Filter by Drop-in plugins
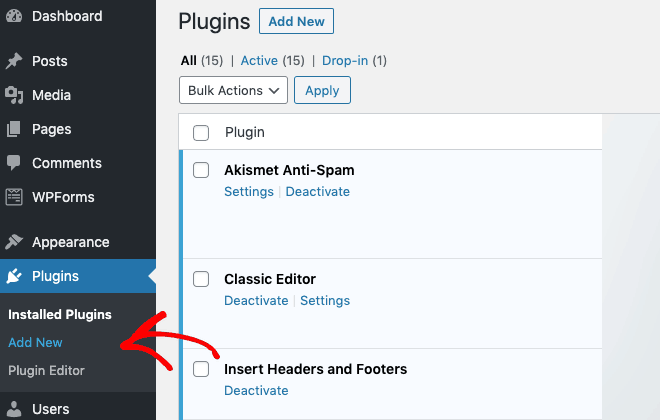 click(x=345, y=61)
